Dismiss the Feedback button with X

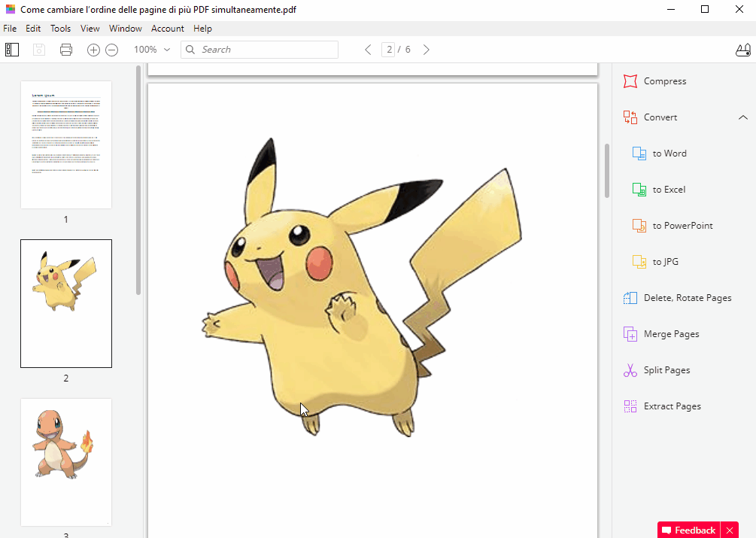[730, 530]
